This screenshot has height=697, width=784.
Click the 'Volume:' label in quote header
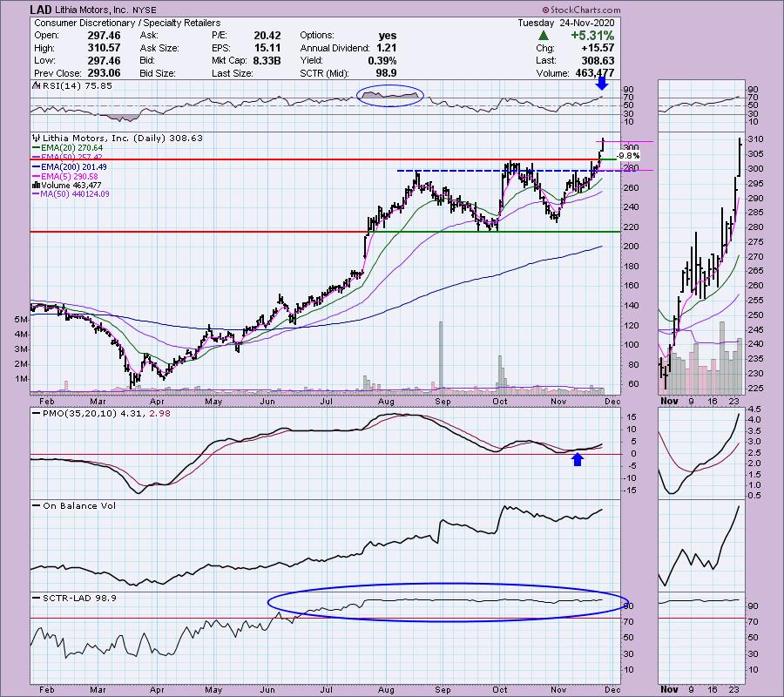pos(552,73)
